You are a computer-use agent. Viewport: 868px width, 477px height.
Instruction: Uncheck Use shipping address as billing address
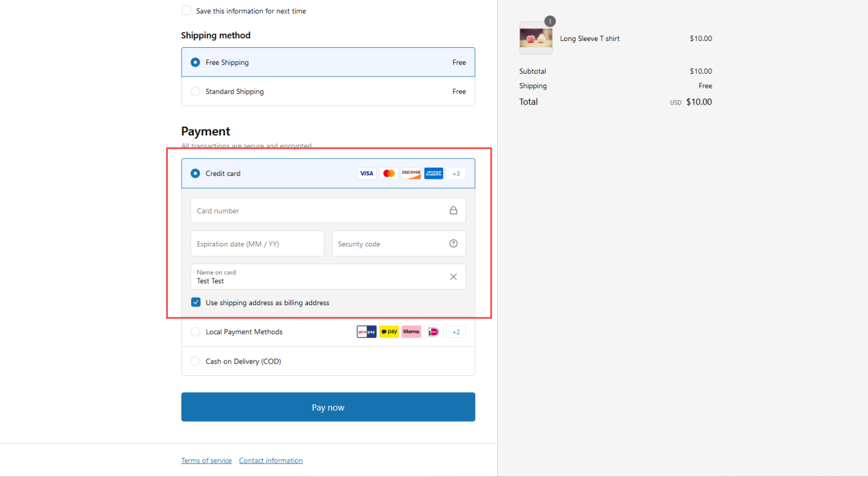tap(196, 302)
